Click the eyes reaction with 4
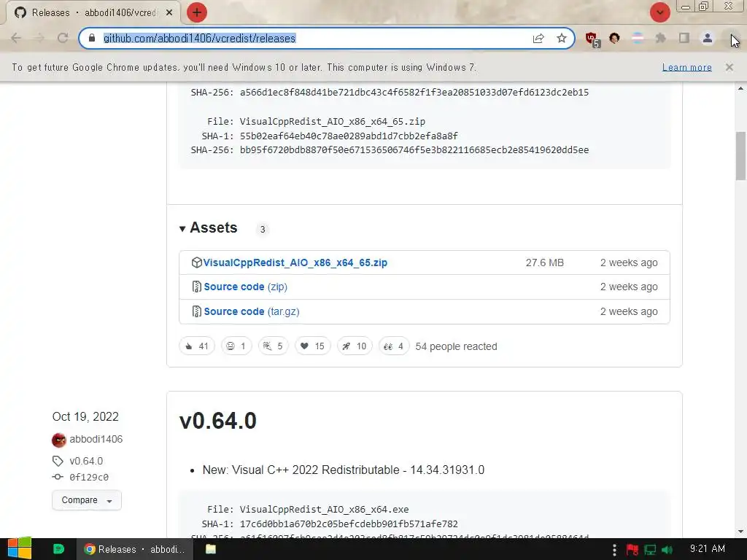 click(x=394, y=346)
